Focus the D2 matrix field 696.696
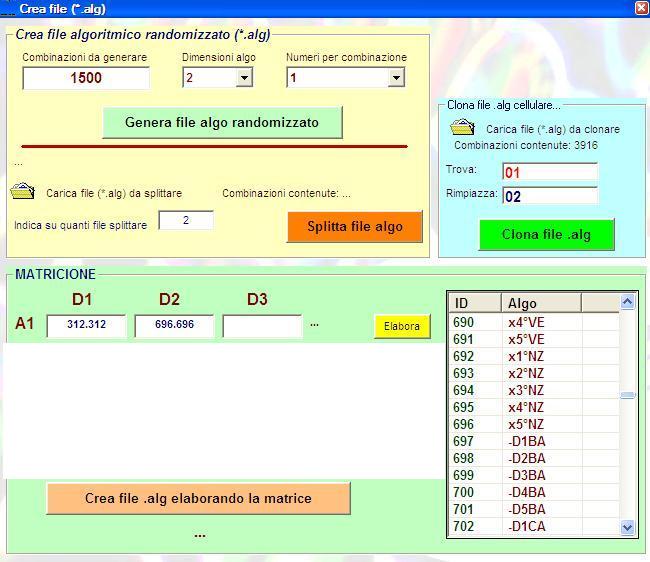The width and height of the screenshot is (650, 562). (174, 325)
